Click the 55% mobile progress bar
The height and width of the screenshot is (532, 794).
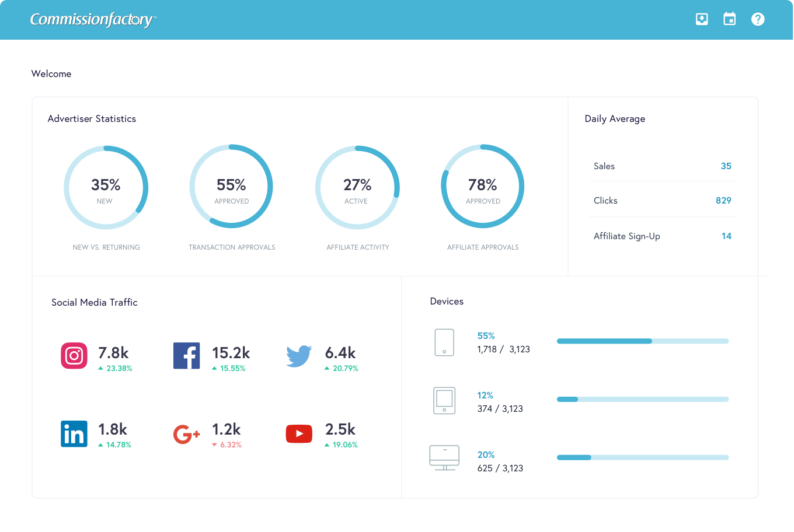pyautogui.click(x=642, y=341)
